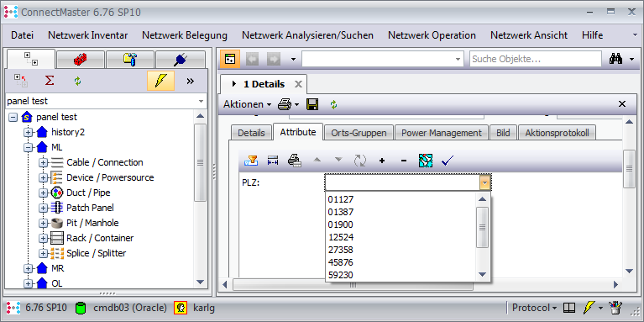
Task: Expand the Patch Panel node
Action: 43,208
